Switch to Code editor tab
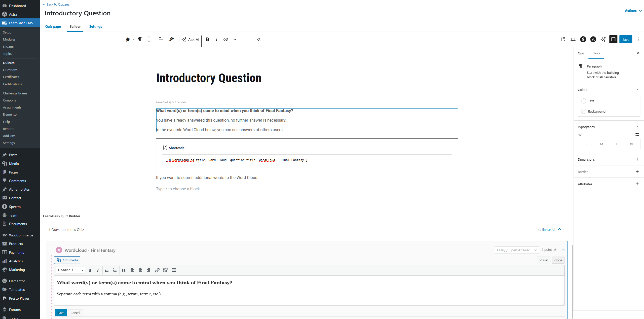Image resolution: width=644 pixels, height=319 pixels. point(558,260)
